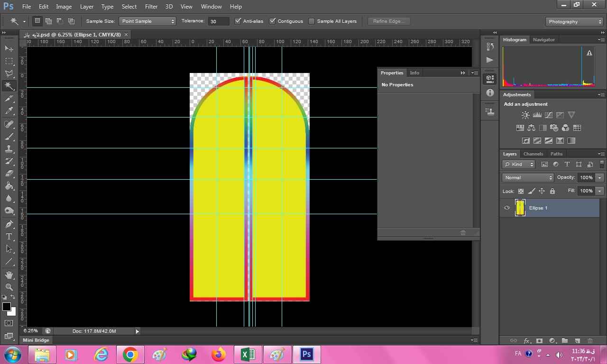Enable Sample All Layers checkbox
Image resolution: width=607 pixels, height=364 pixels.
coord(312,21)
